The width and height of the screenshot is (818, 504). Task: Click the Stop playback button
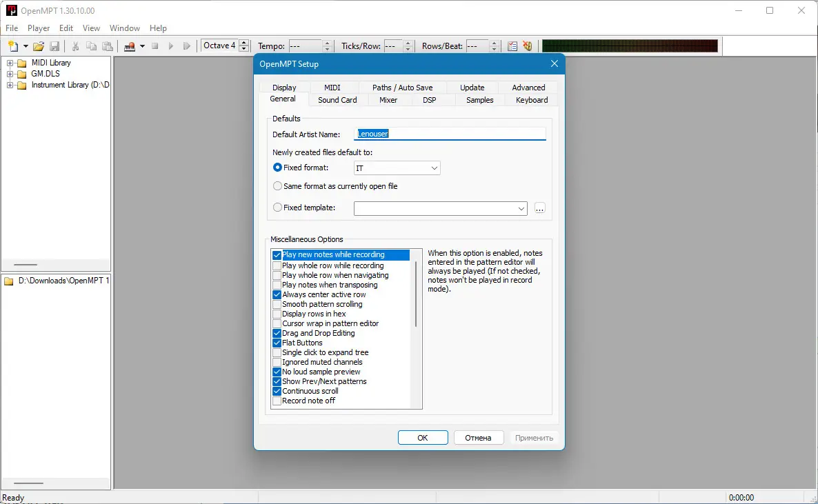(155, 46)
